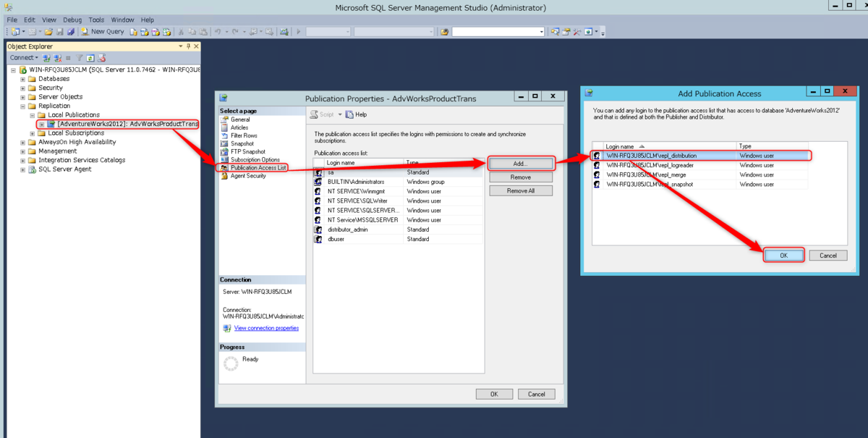This screenshot has height=438, width=868.
Task: Click OK in Add Publication Access dialog
Action: (783, 256)
